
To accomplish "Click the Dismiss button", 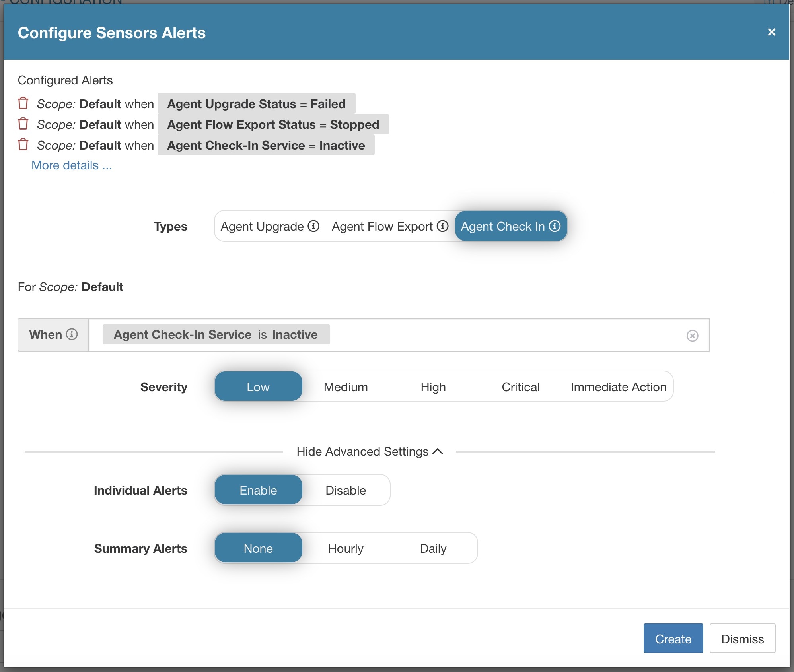I will [742, 638].
